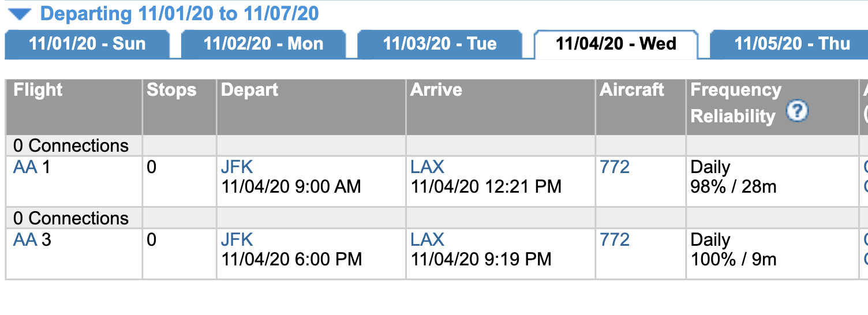Open the 11/03/20 - Tue tab

(440, 44)
